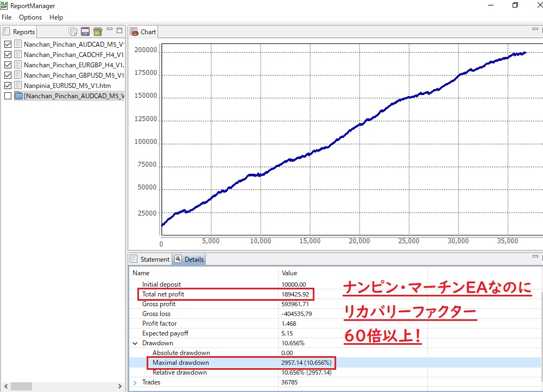Click the Name column header
Viewport: 543px width, 392px height.
tap(204, 273)
